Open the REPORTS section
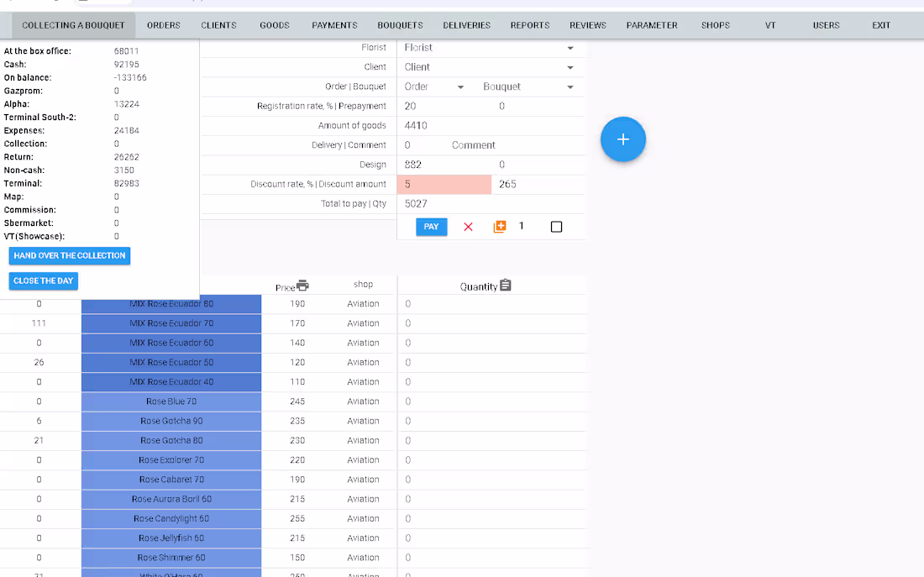Image resolution: width=924 pixels, height=577 pixels. coord(529,25)
